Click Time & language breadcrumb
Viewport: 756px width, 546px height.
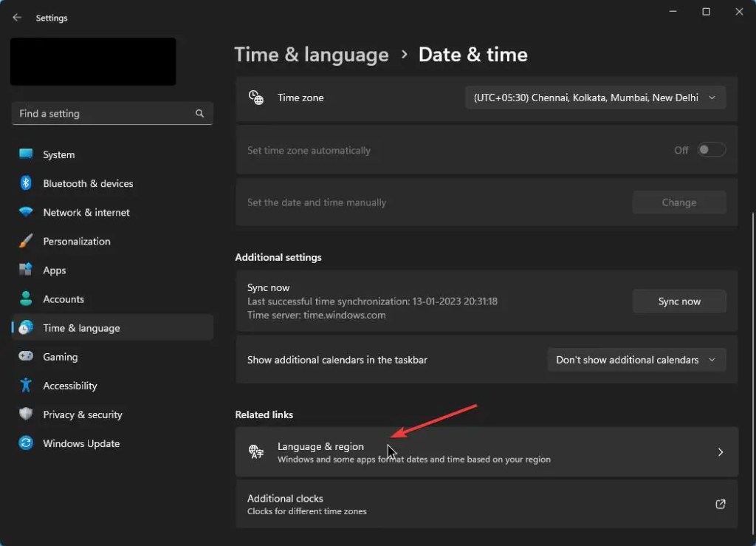coord(312,55)
